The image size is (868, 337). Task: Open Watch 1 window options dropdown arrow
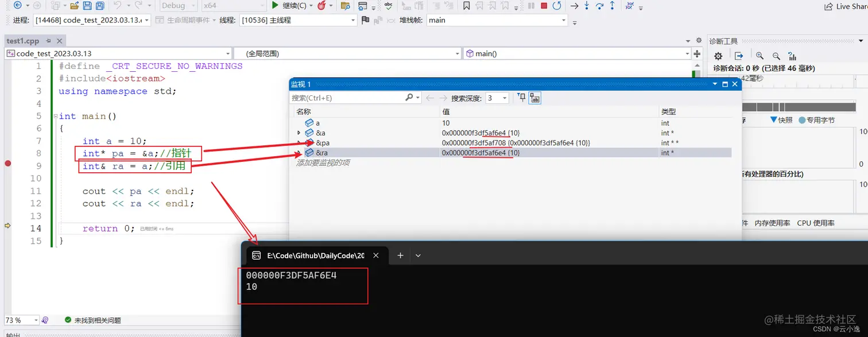715,84
